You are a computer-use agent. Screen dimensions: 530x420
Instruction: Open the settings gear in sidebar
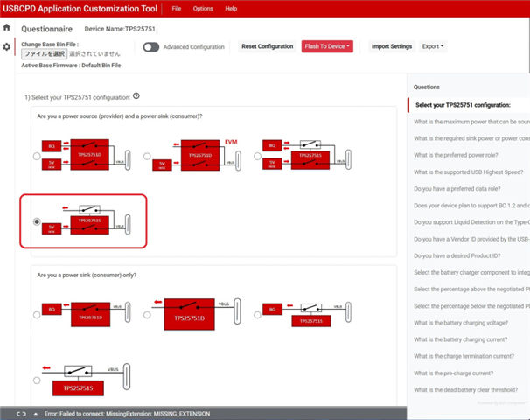point(7,46)
